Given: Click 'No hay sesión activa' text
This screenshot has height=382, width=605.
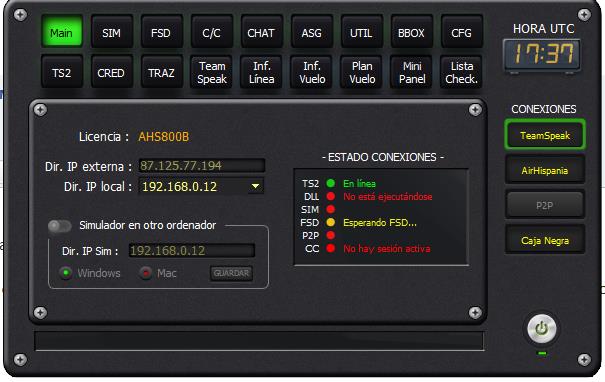Looking at the screenshot, I should tap(387, 248).
